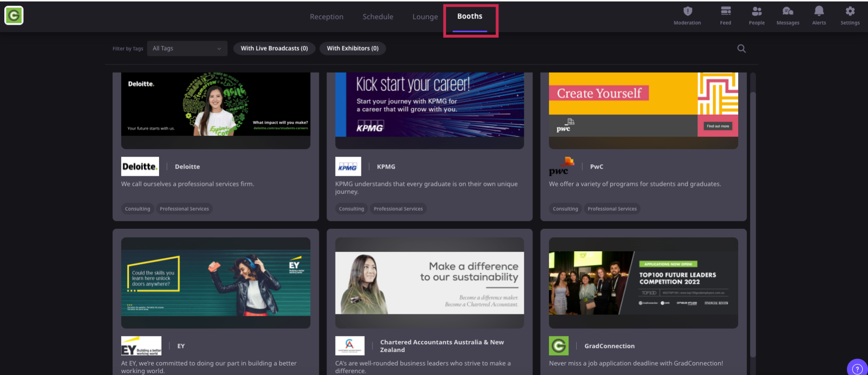
Task: Click 'We call ourselves a professional services firm.'
Action: [188, 184]
